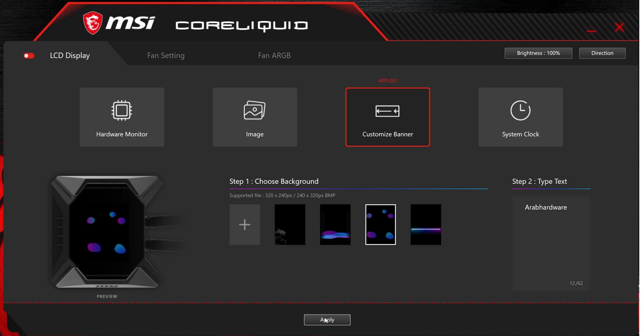644x336 pixels.
Task: Select the MSI dragon background thumbnail
Action: pyautogui.click(x=290, y=224)
